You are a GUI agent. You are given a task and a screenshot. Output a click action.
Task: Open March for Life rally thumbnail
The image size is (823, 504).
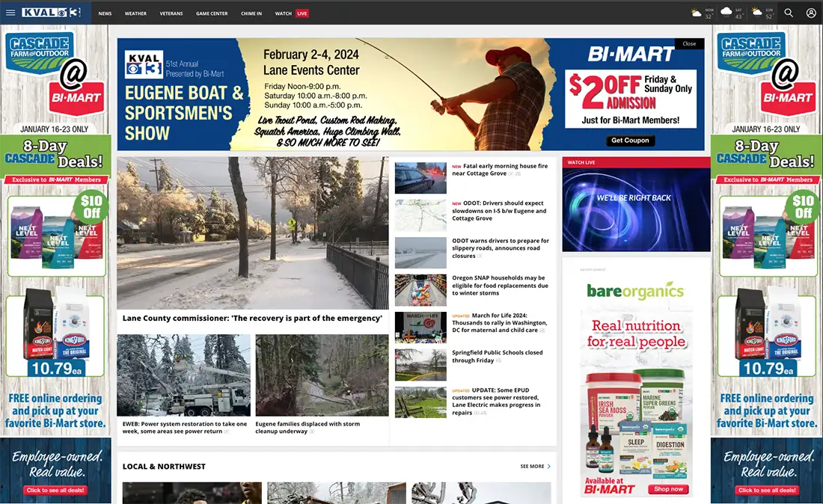420,328
